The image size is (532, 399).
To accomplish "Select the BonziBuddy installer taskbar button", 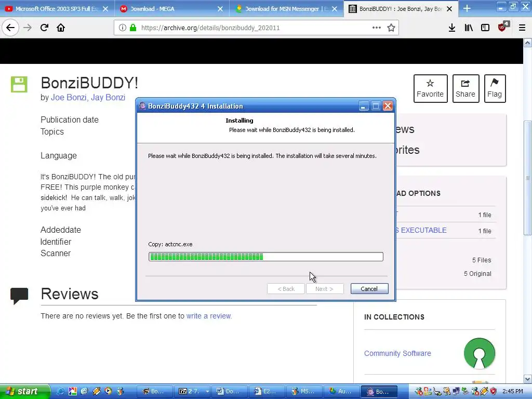I will [x=379, y=391].
